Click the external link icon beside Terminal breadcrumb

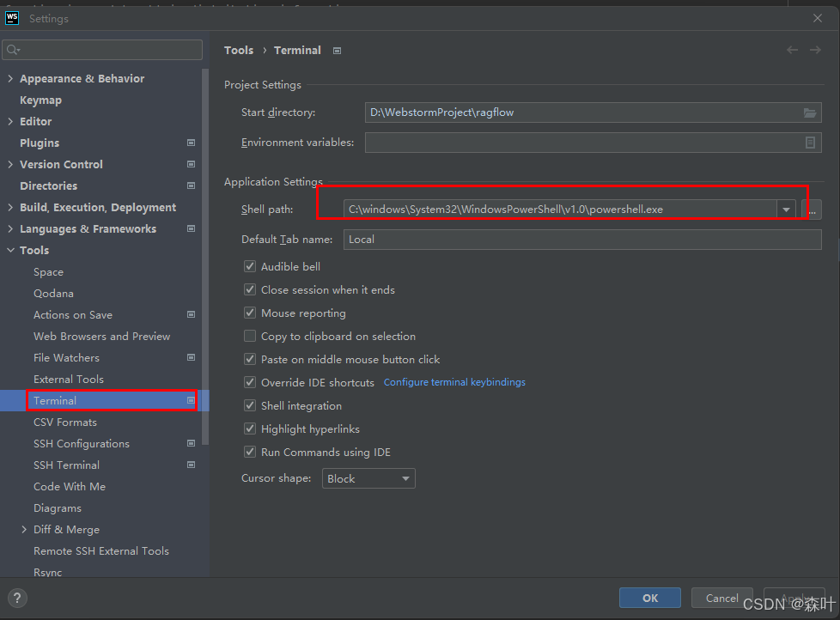coord(336,50)
